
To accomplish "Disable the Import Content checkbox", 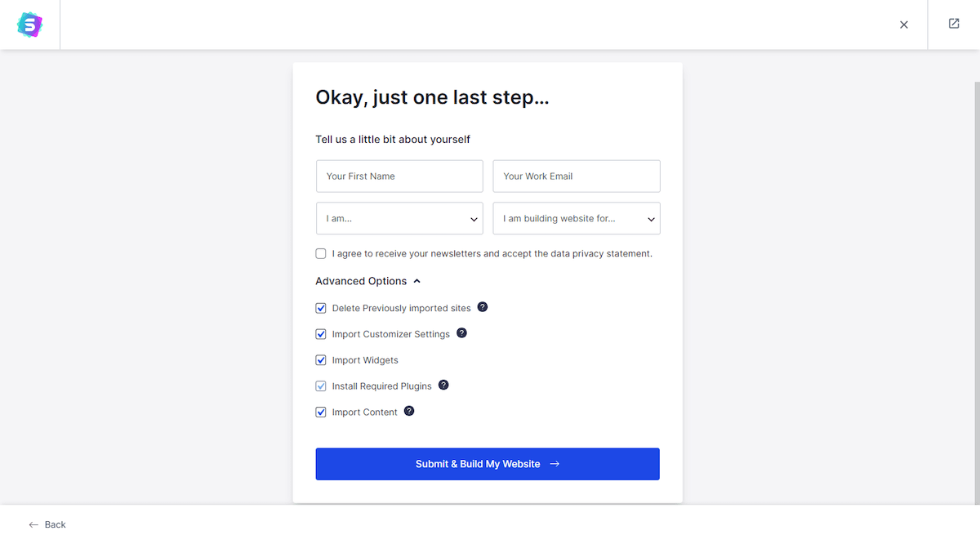I will (321, 412).
